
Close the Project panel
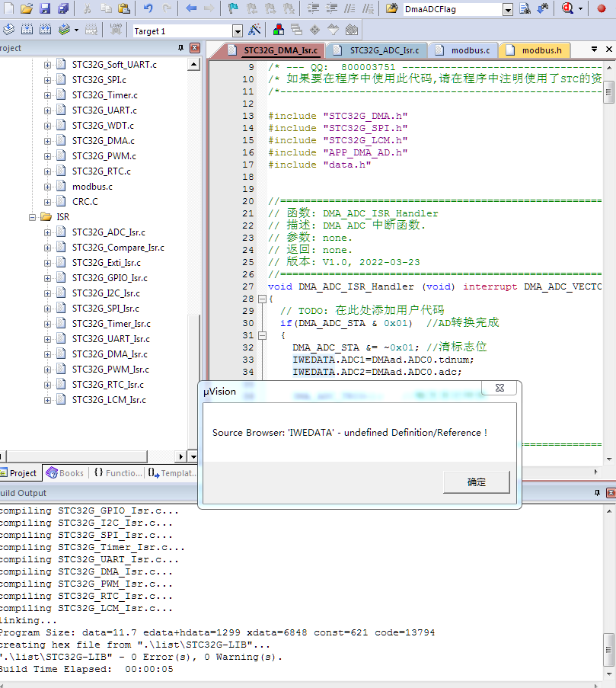[x=195, y=48]
